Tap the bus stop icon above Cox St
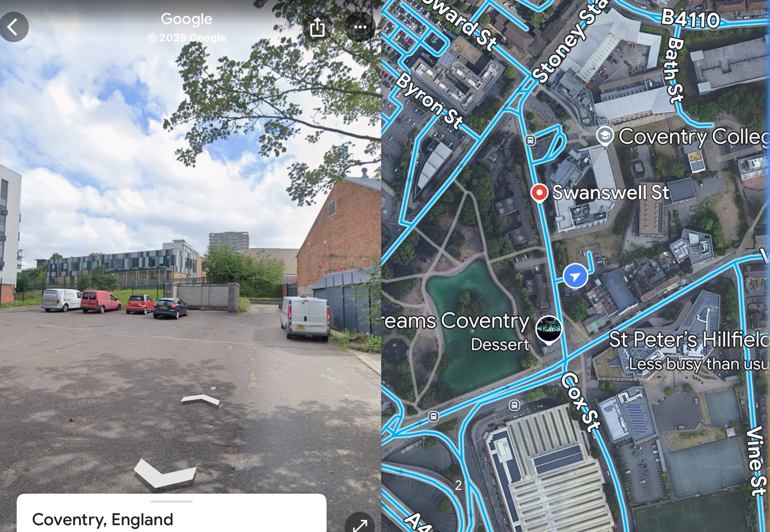The image size is (770, 532). click(x=514, y=405)
